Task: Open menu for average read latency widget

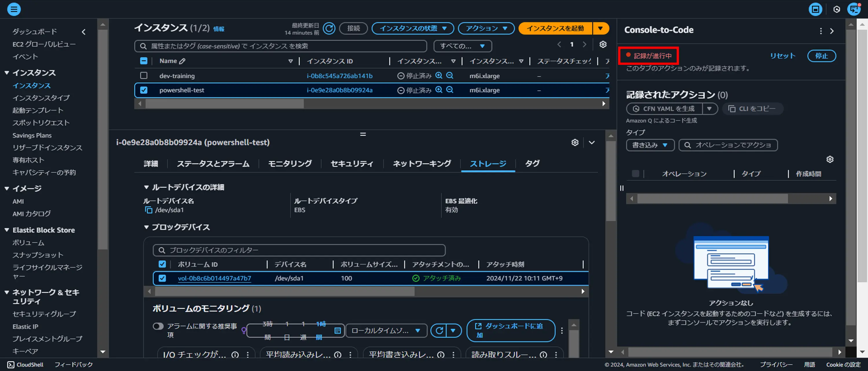Action: (350, 355)
